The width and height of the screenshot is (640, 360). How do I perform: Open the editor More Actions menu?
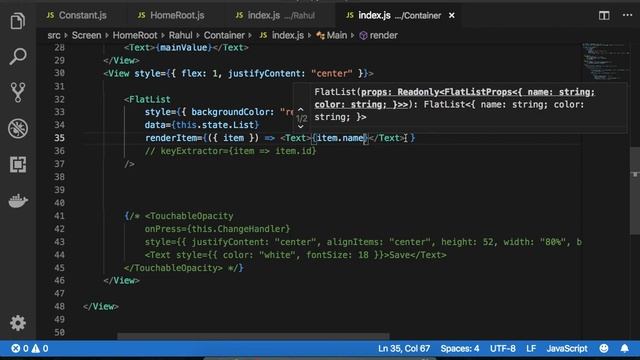click(x=627, y=15)
